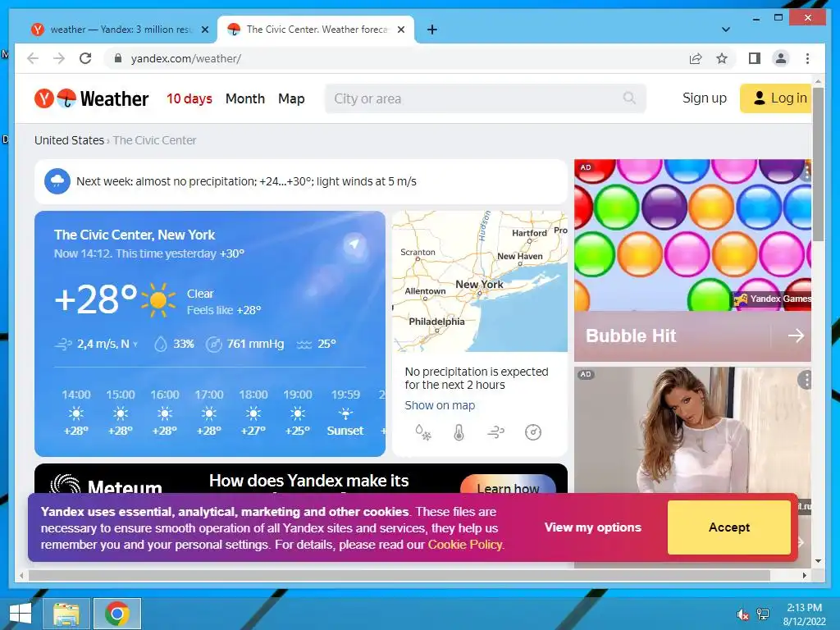Image resolution: width=840 pixels, height=630 pixels.
Task: Click the arrow on Bubble Hit banner
Action: [x=796, y=336]
